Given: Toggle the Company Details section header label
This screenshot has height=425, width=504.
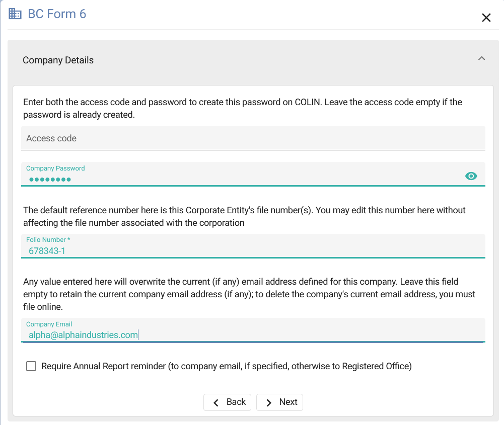Looking at the screenshot, I should tap(58, 60).
